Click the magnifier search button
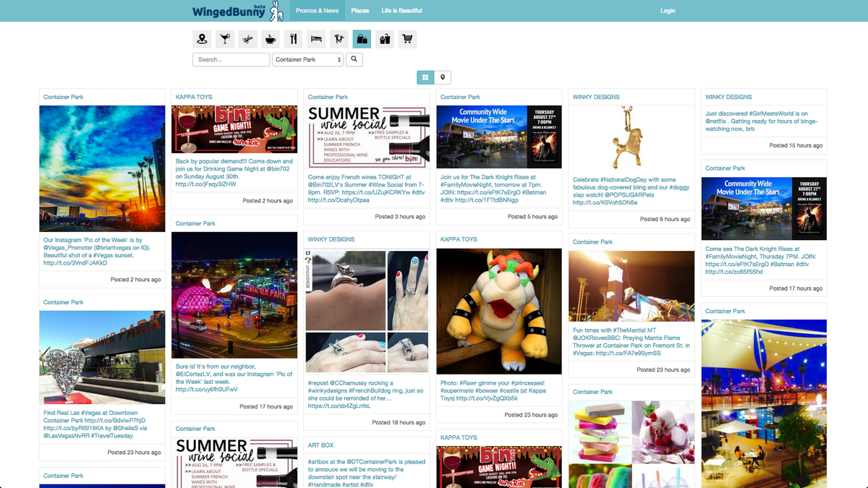Screen dimensions: 868x488 tap(354, 59)
